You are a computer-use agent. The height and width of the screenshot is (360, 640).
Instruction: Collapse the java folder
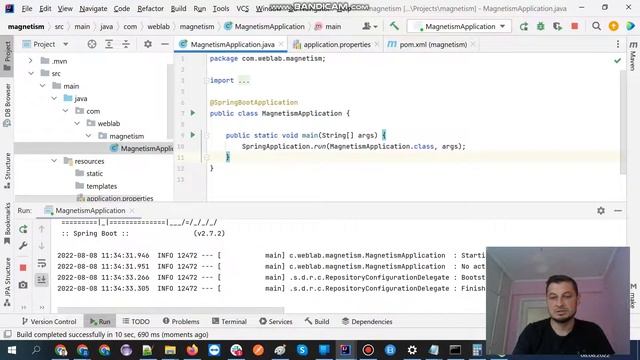(54, 98)
